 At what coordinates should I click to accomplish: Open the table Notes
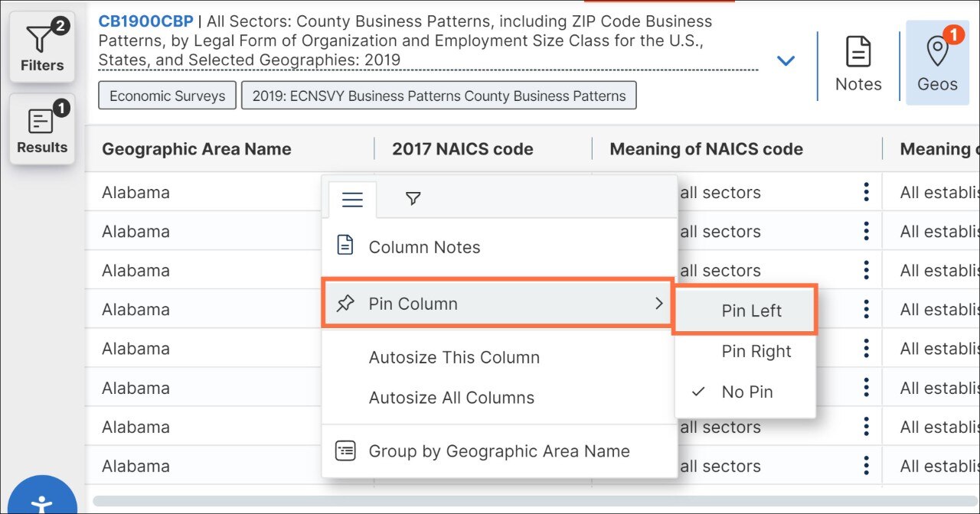click(858, 63)
